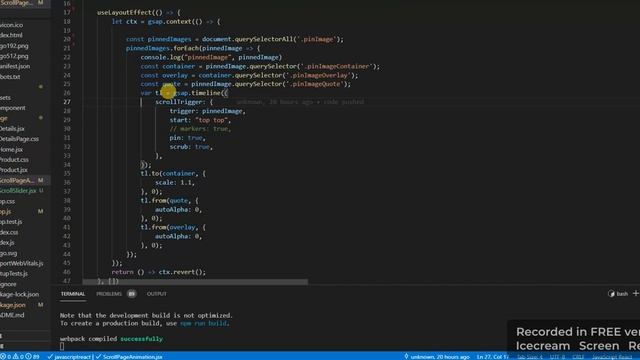The width and height of the screenshot is (640, 360).
Task: Click line number 27 in the gutter
Action: point(67,102)
